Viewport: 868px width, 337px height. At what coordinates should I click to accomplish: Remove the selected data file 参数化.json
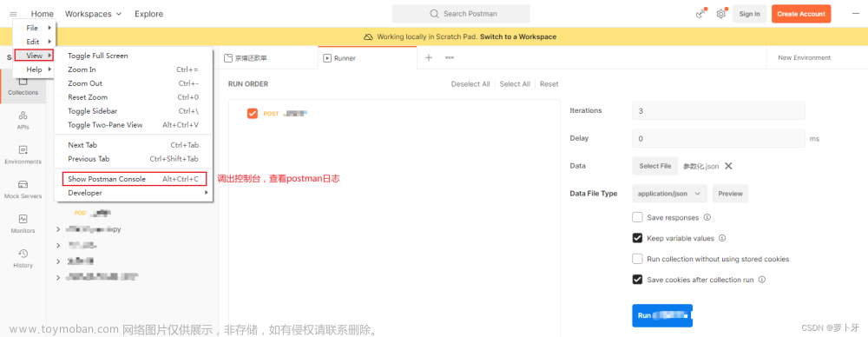coord(728,166)
